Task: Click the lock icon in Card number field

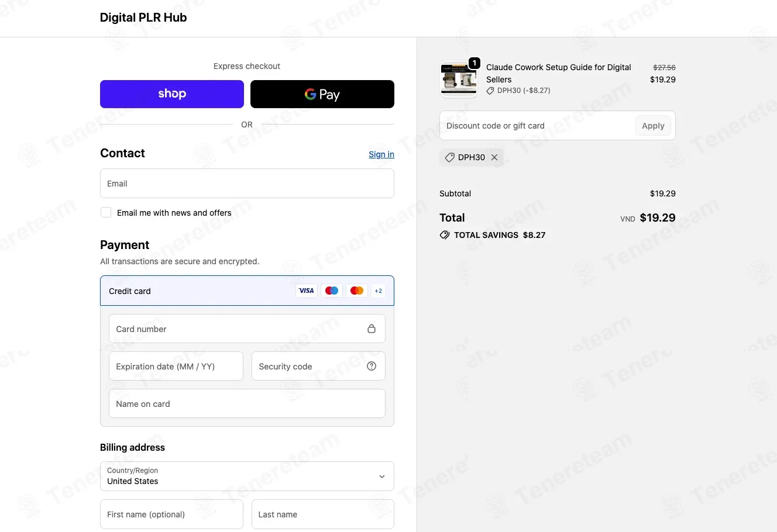Action: point(371,329)
